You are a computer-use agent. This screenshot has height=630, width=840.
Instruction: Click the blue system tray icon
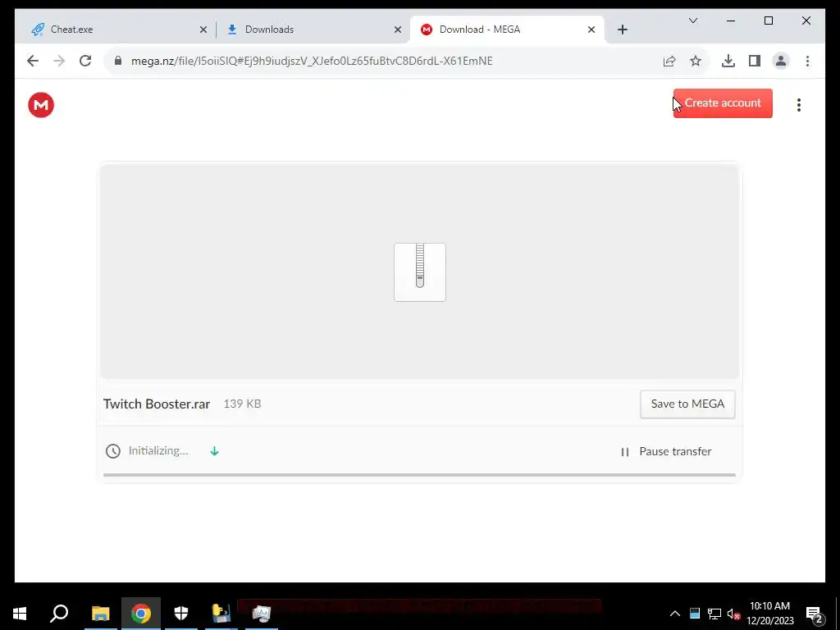[695, 614]
